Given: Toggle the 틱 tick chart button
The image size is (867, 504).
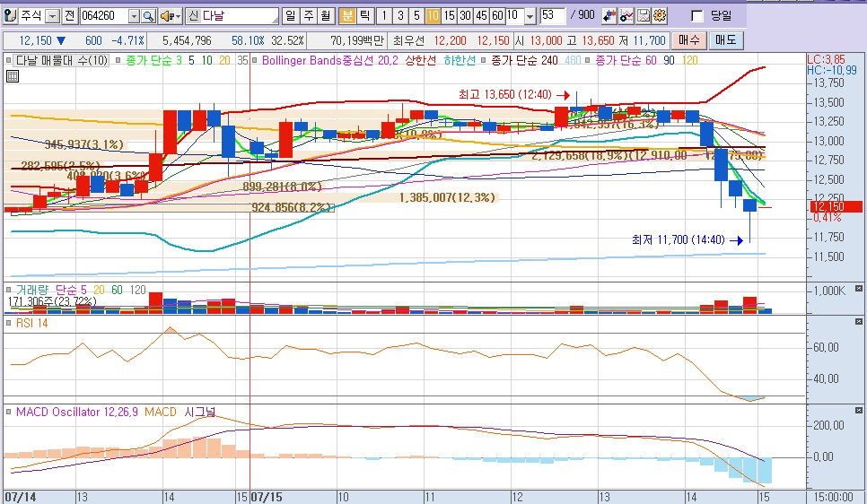Looking at the screenshot, I should (363, 16).
